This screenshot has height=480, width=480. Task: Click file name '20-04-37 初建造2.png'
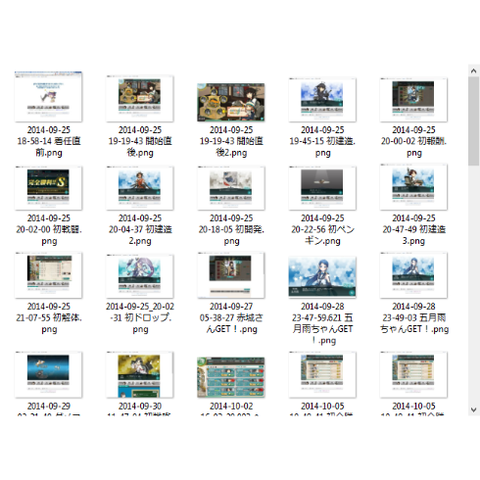[x=140, y=229]
